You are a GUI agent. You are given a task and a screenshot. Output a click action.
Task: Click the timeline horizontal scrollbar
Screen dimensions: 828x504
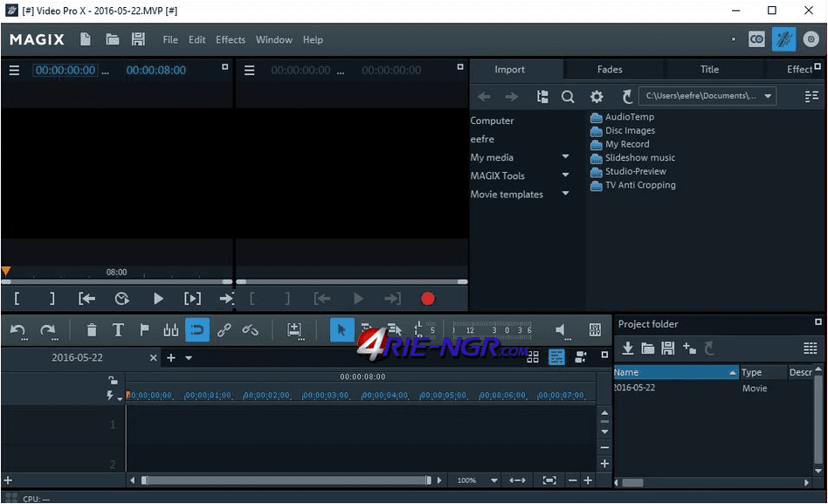click(x=287, y=480)
